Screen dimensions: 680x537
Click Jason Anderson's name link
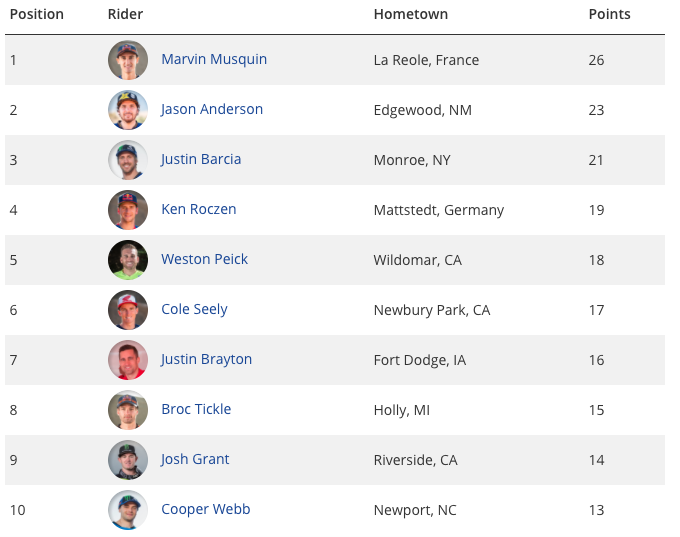coord(212,109)
